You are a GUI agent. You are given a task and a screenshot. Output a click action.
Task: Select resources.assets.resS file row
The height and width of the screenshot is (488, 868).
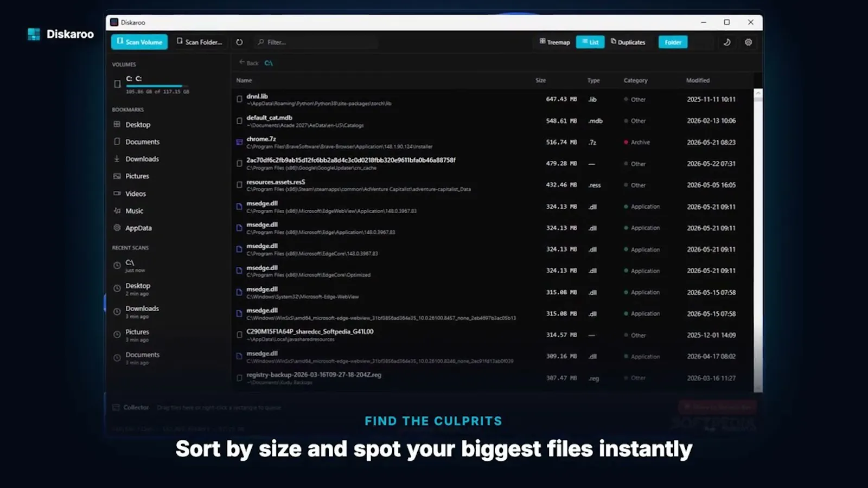pyautogui.click(x=493, y=185)
